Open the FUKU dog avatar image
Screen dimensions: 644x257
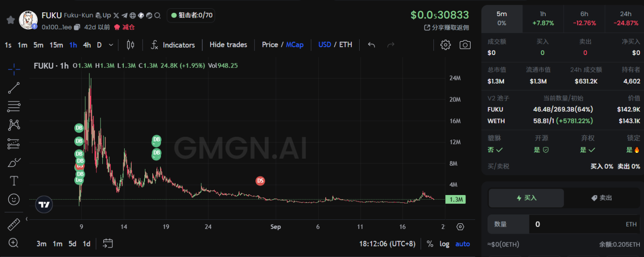[x=28, y=20]
